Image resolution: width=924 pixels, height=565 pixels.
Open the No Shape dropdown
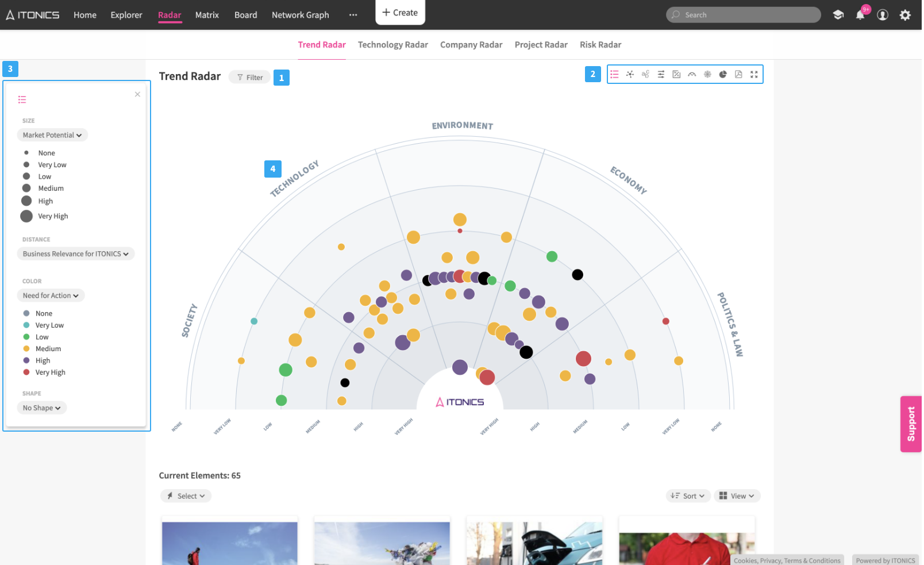(x=42, y=408)
